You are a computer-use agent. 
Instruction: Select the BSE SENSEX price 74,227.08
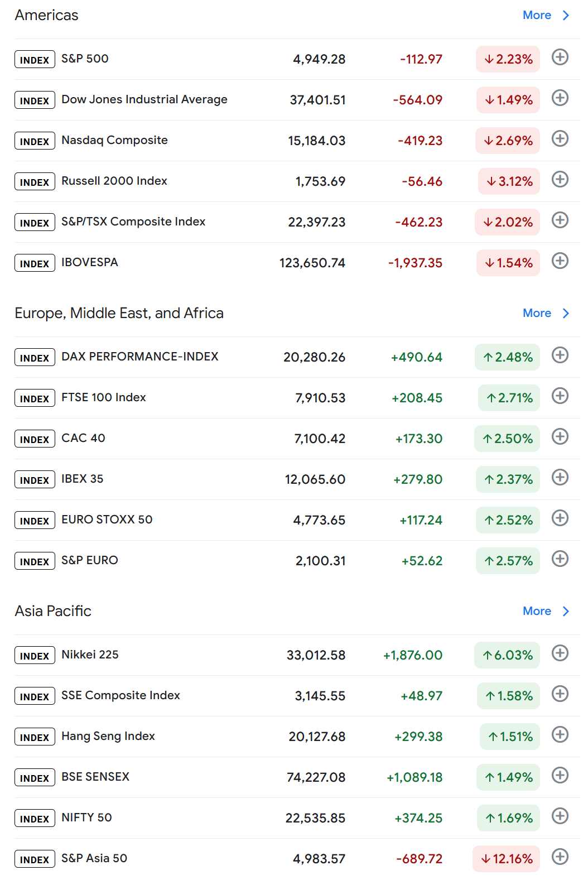[x=316, y=777]
